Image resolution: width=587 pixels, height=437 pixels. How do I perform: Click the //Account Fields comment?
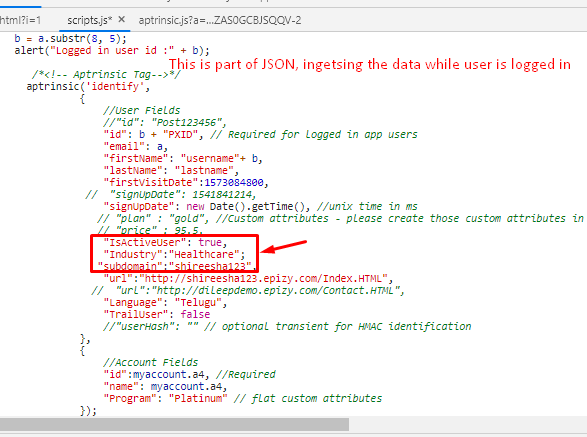(x=150, y=362)
